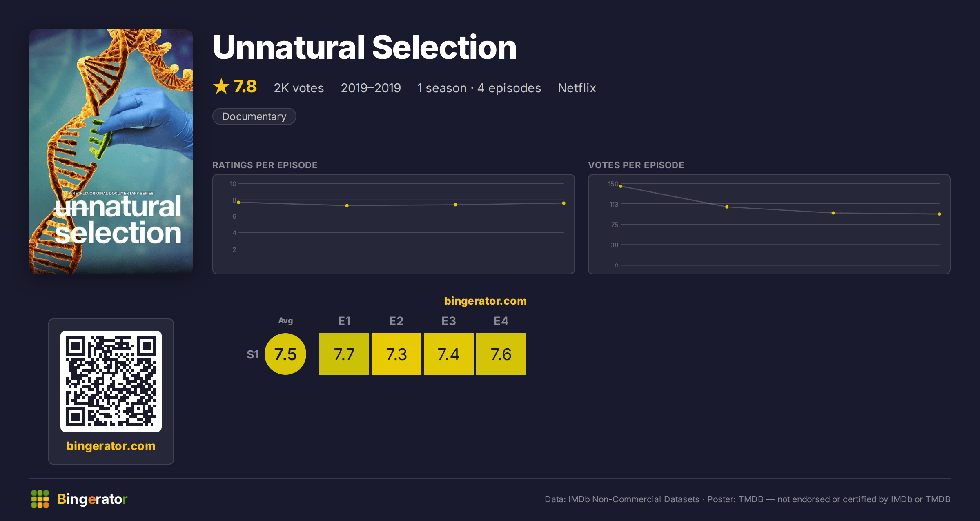The image size is (980, 521).
Task: Click the last point on ratings chart
Action: (x=563, y=203)
